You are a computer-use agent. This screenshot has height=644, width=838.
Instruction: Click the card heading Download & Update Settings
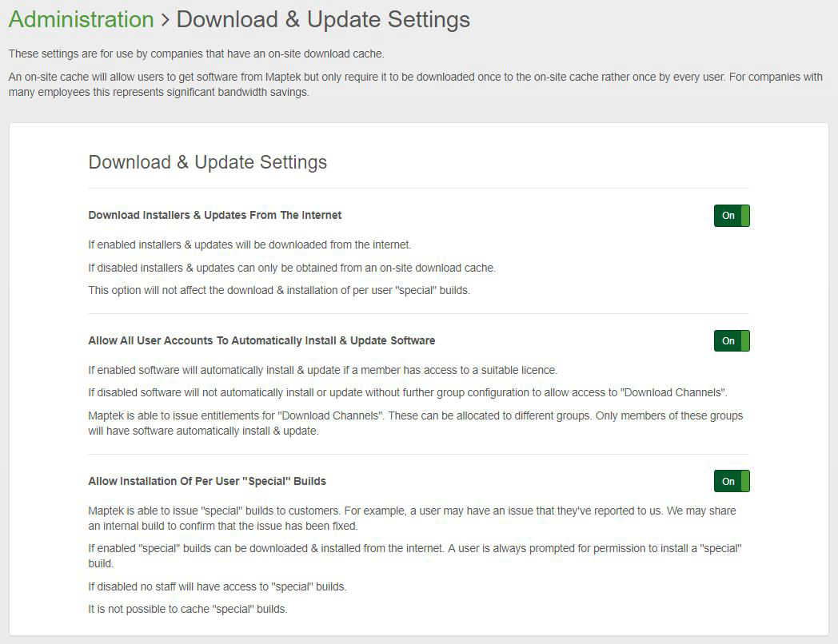coord(207,162)
